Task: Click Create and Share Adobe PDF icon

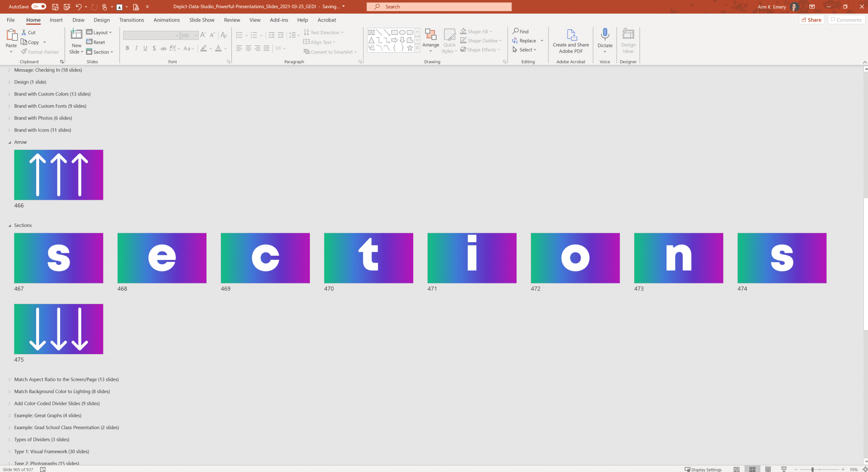Action: pos(571,35)
